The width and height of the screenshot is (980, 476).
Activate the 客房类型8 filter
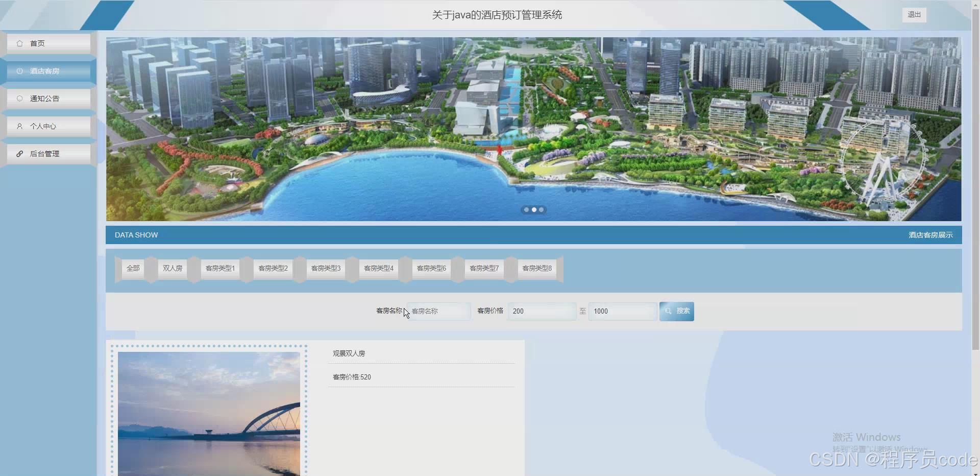[536, 268]
